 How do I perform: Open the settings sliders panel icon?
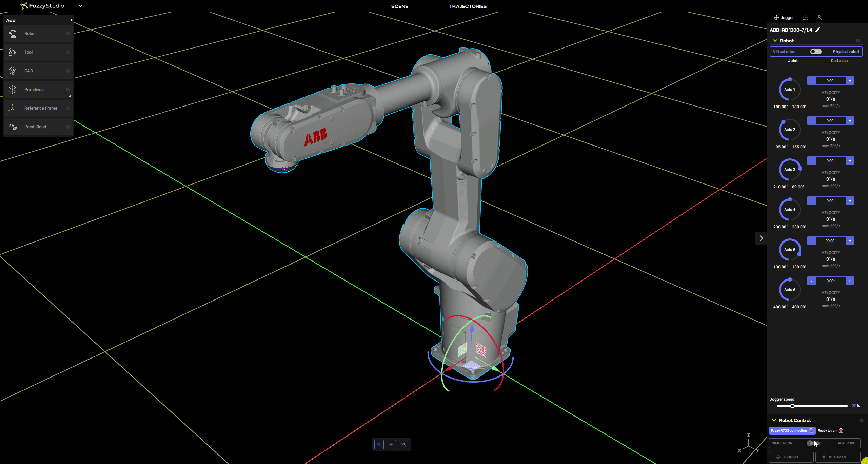click(805, 18)
